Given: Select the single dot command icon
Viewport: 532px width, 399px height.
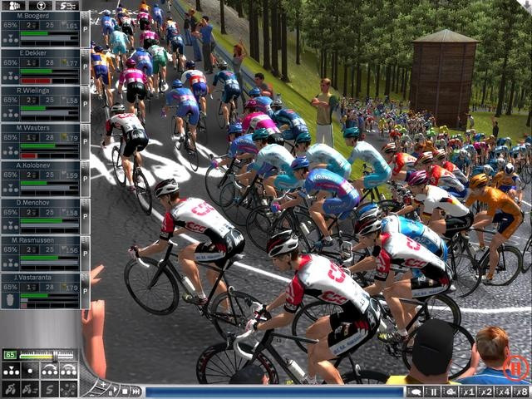Looking at the screenshot, I should [30, 372].
